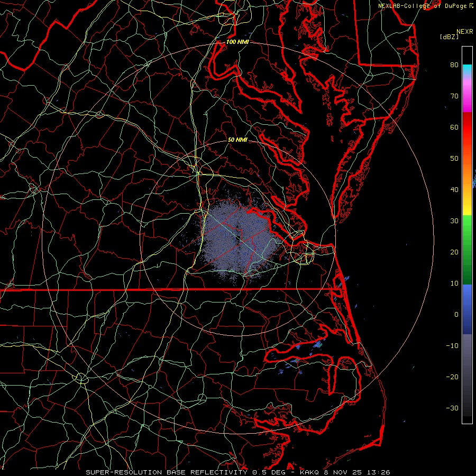This screenshot has height=476, width=476.
Task: Click the NEXLAB-College of DuPage title text
Action: point(422,5)
